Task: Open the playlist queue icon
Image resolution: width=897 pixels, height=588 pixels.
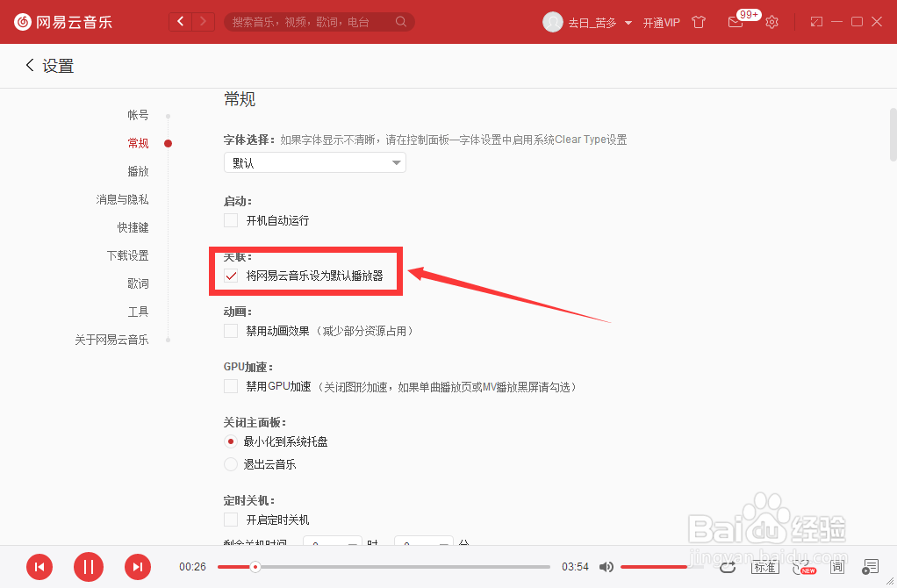Action: tap(870, 567)
